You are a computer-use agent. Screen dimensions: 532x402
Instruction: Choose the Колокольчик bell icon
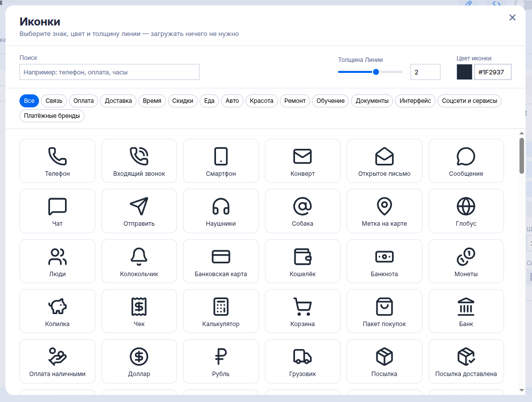[x=139, y=261]
